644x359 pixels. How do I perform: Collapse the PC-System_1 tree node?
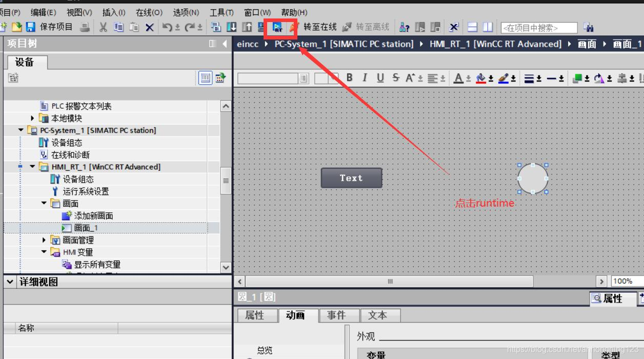(x=21, y=130)
